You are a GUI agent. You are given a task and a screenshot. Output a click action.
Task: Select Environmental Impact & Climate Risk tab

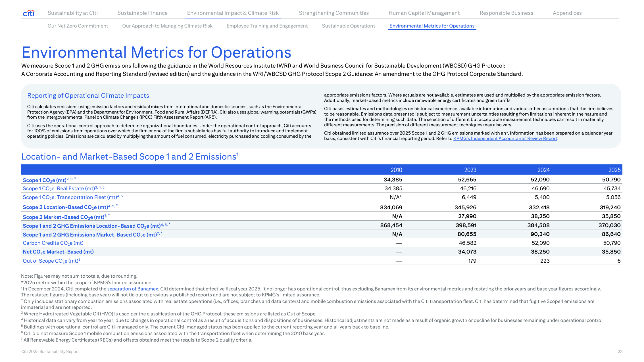click(x=233, y=13)
